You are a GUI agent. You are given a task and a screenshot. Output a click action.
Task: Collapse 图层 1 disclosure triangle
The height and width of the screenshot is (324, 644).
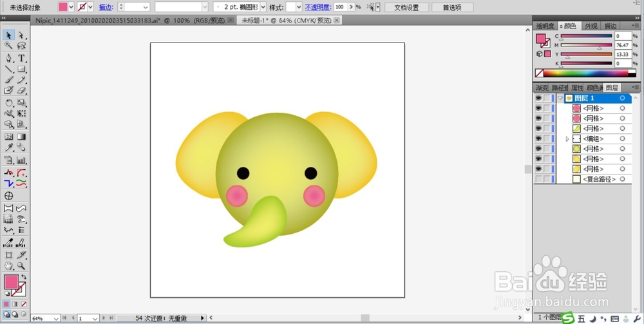pos(560,98)
